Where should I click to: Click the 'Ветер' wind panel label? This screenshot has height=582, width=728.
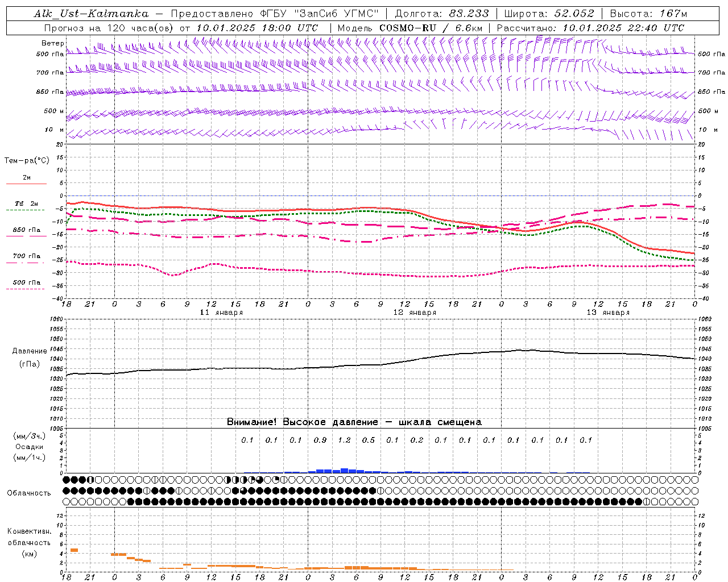(52, 43)
